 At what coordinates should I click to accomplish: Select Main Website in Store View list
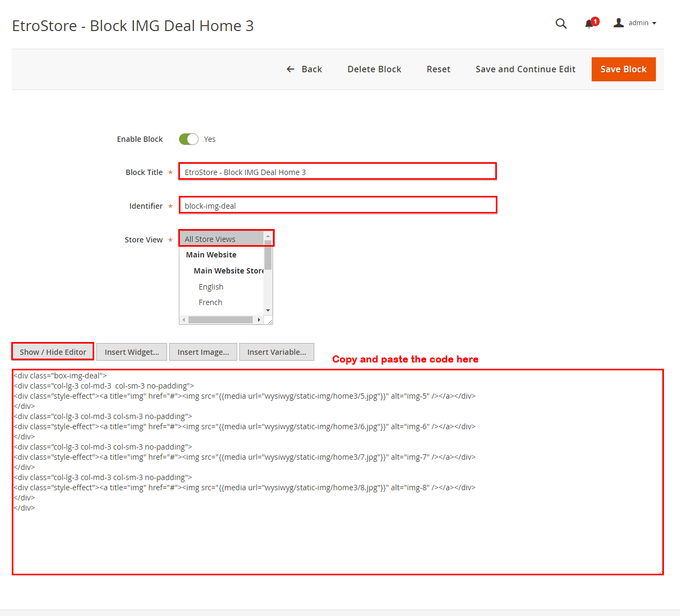(x=221, y=255)
